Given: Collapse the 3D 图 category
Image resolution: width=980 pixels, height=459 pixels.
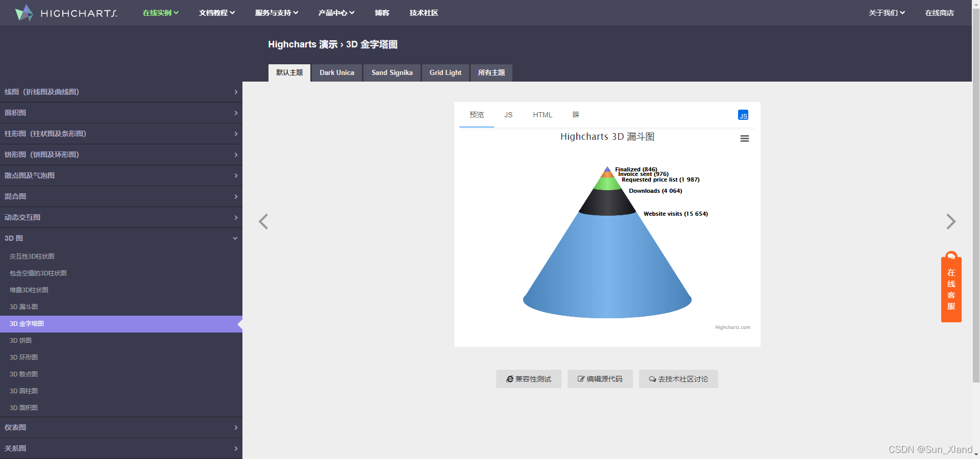Looking at the screenshot, I should point(121,238).
